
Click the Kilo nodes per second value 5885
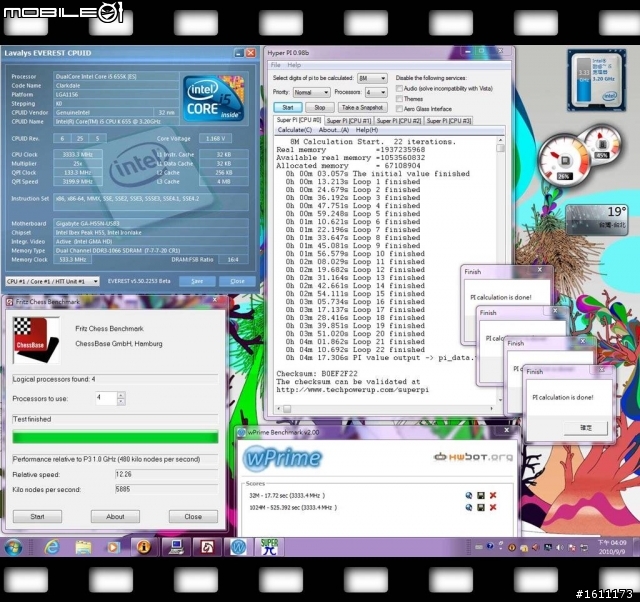point(167,489)
